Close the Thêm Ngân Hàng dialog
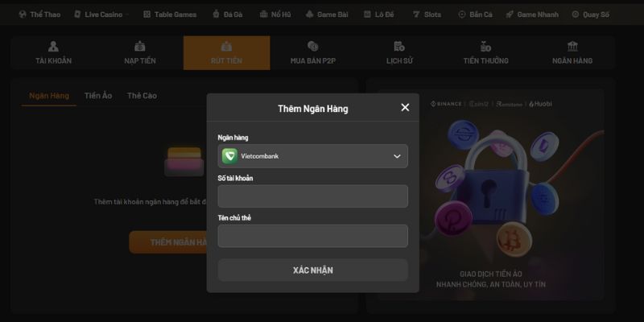 [x=405, y=107]
